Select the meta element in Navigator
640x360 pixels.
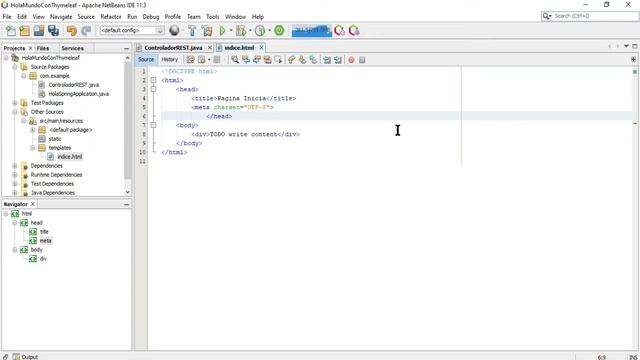coord(45,241)
